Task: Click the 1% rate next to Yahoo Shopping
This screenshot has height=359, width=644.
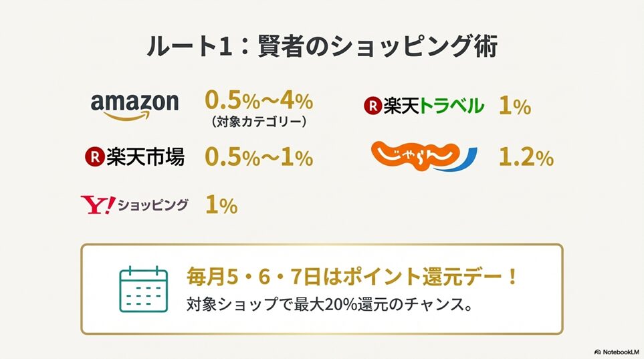Action: pos(221,206)
